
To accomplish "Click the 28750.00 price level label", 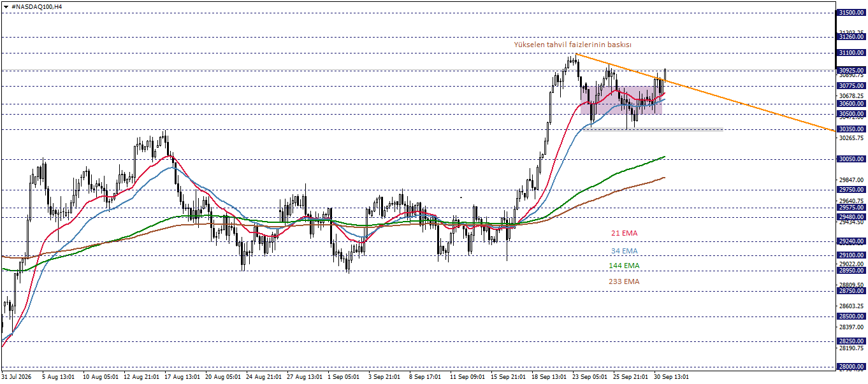I will (x=852, y=290).
